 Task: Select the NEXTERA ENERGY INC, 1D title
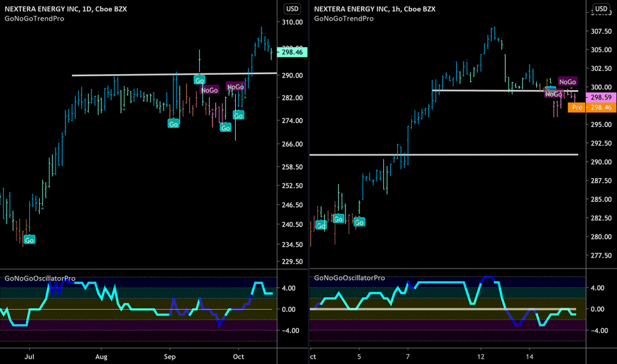66,9
